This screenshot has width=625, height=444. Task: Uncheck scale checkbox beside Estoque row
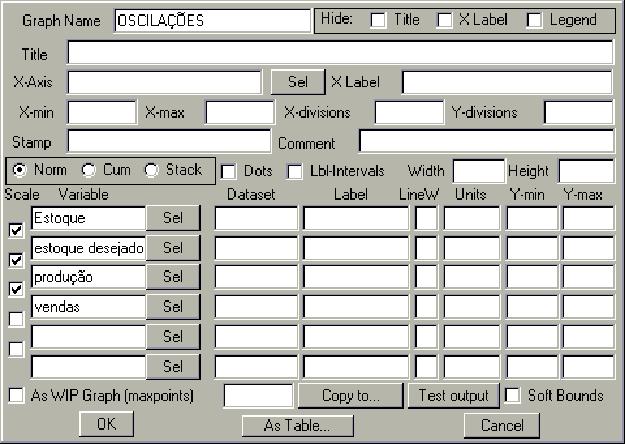pos(16,230)
